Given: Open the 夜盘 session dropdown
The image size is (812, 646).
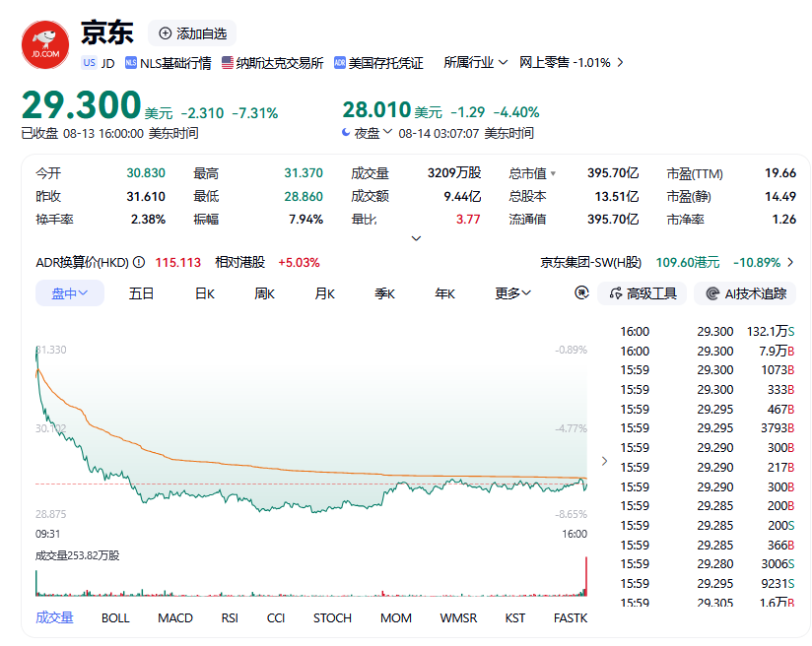Looking at the screenshot, I should pyautogui.click(x=372, y=133).
